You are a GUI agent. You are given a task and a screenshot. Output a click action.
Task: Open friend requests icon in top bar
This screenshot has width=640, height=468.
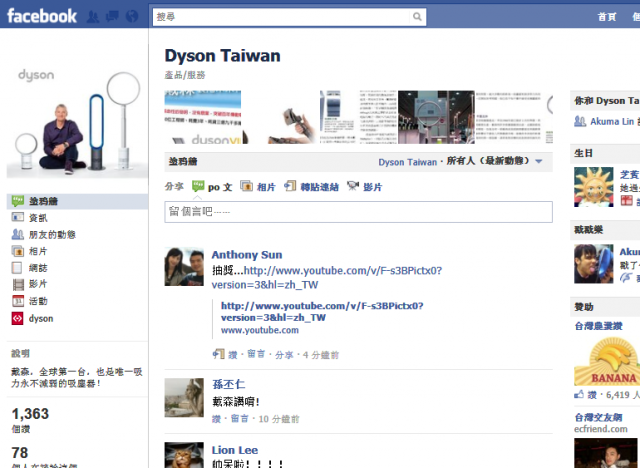[x=93, y=17]
